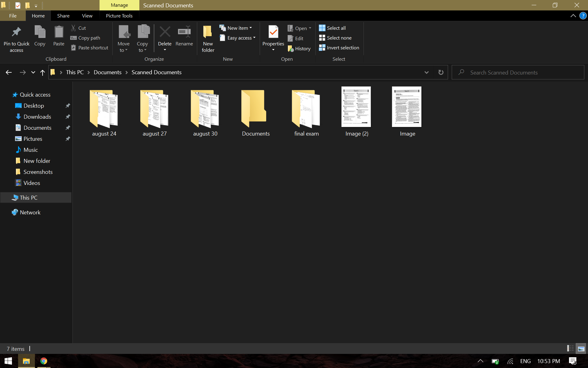Screen dimensions: 588x368
Task: Click the Rename icon
Action: [184, 32]
